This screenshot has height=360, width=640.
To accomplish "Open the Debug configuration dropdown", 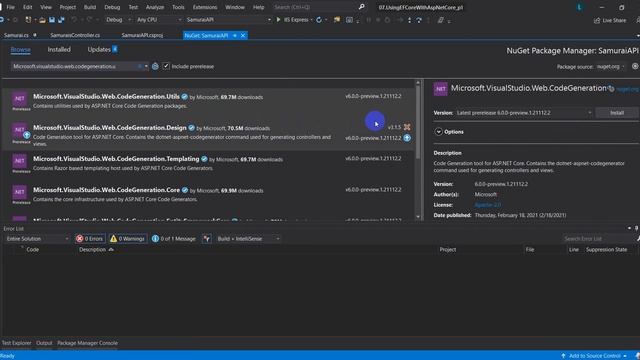I will click(118, 20).
